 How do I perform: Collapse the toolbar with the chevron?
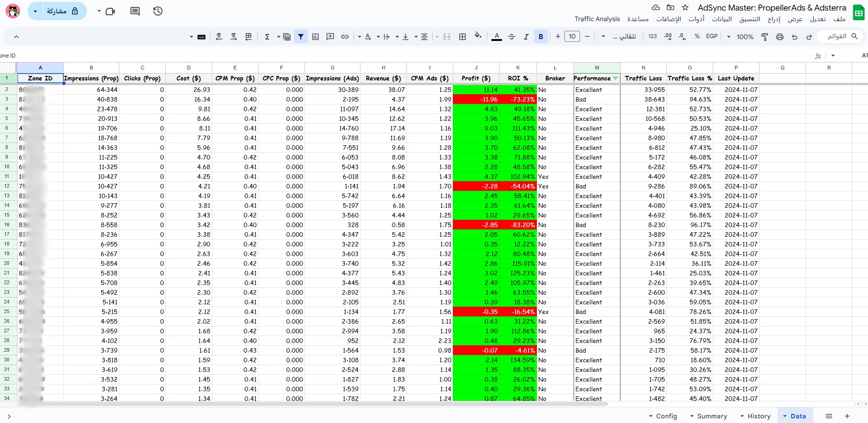(x=17, y=37)
